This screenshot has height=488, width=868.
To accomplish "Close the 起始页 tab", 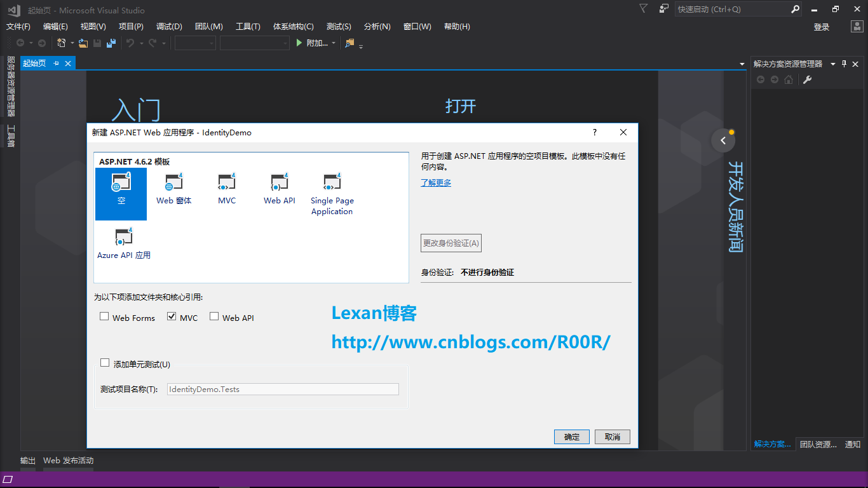I will click(x=68, y=64).
